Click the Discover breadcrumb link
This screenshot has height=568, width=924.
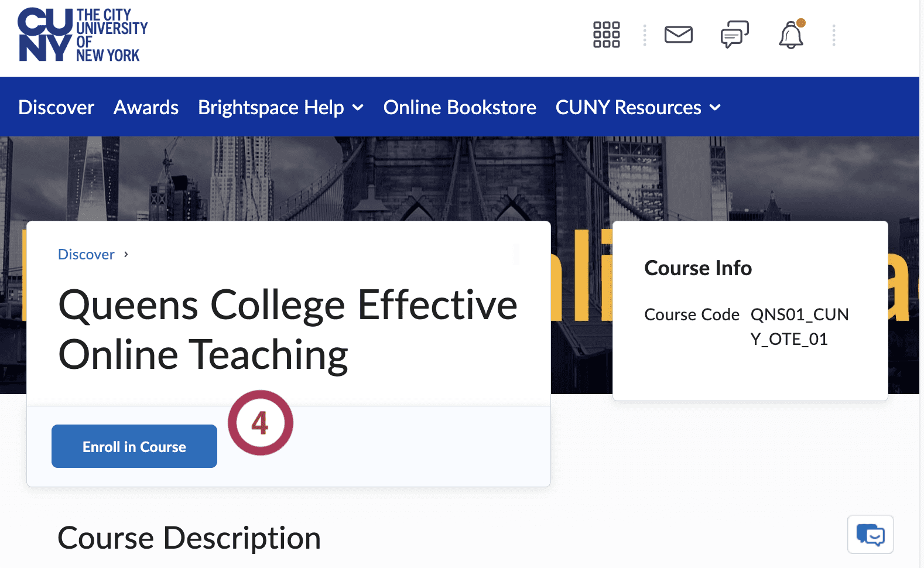click(x=86, y=254)
